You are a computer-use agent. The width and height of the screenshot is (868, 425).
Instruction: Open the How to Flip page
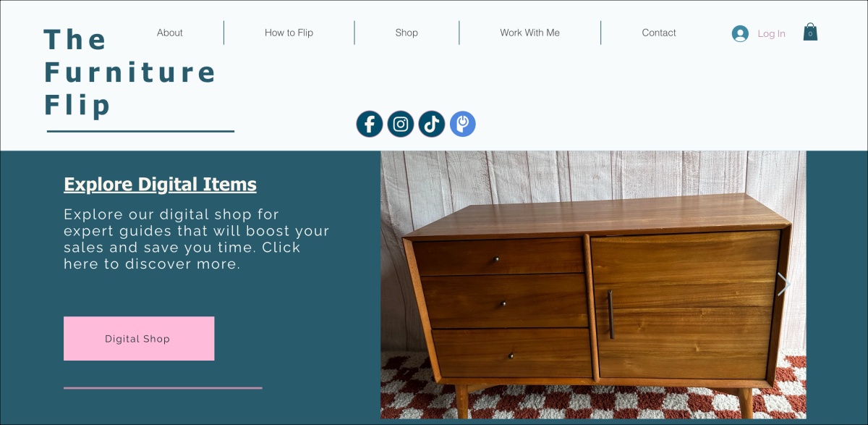(289, 33)
